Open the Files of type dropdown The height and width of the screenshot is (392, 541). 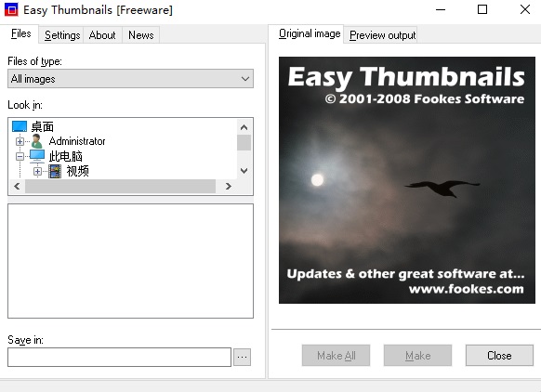[130, 79]
